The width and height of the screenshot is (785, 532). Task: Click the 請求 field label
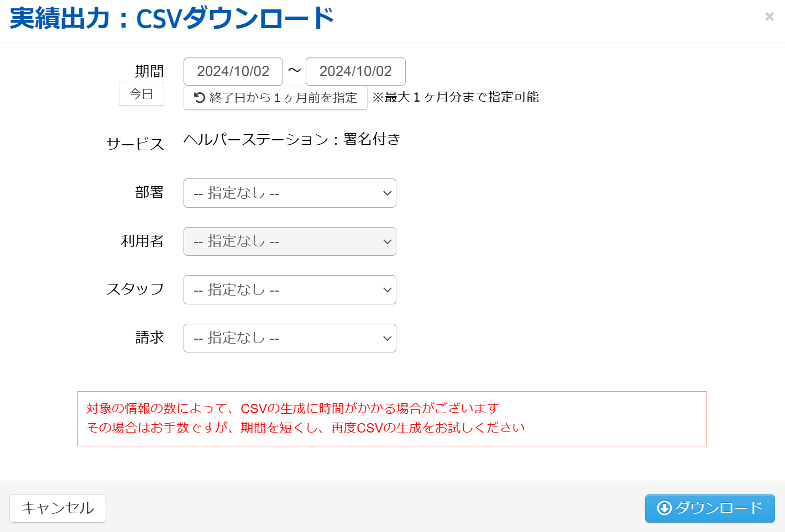click(x=149, y=338)
